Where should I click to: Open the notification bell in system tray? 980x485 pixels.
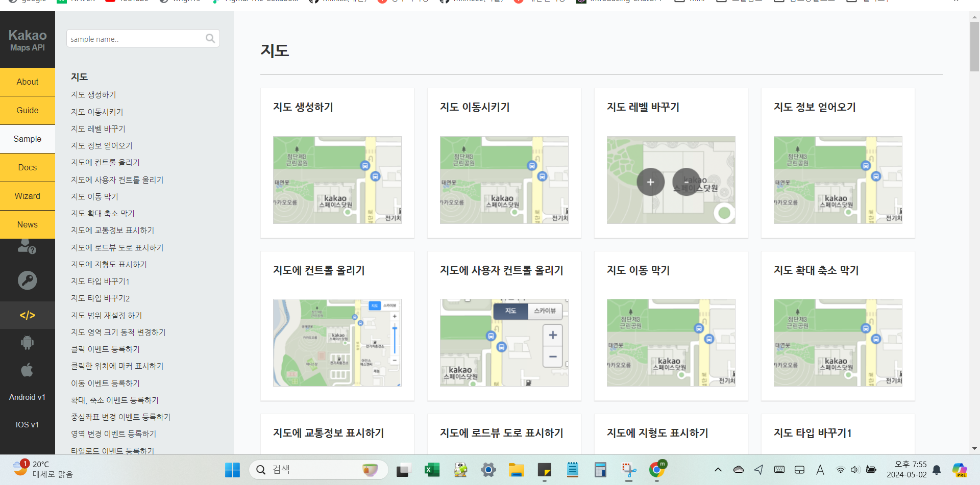pos(937,470)
